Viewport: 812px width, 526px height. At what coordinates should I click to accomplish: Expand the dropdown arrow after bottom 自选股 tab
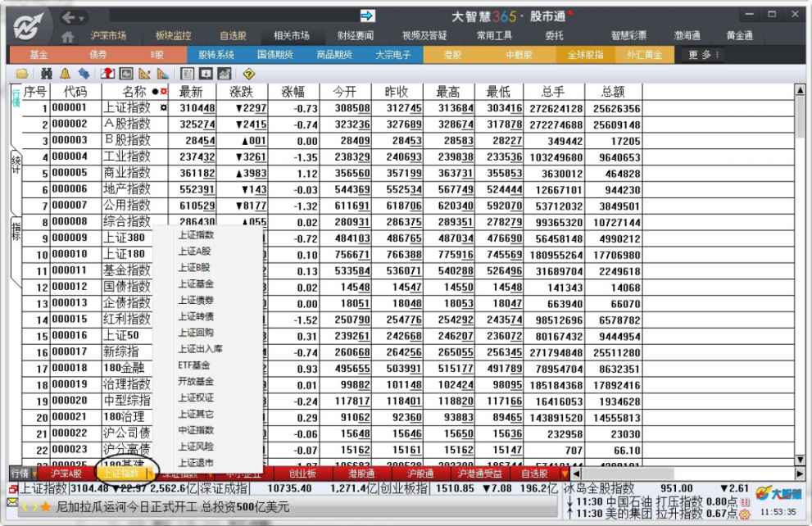coord(564,474)
